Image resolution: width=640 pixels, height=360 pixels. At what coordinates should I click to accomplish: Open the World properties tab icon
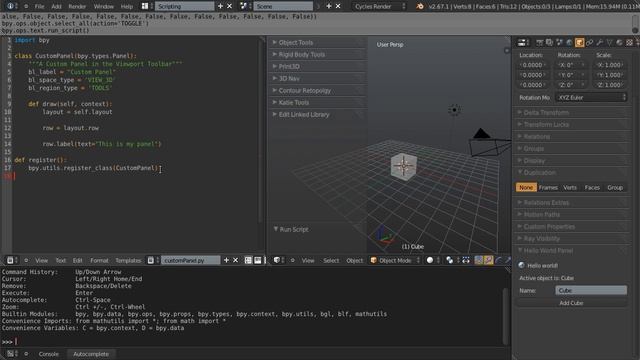pyautogui.click(x=569, y=42)
